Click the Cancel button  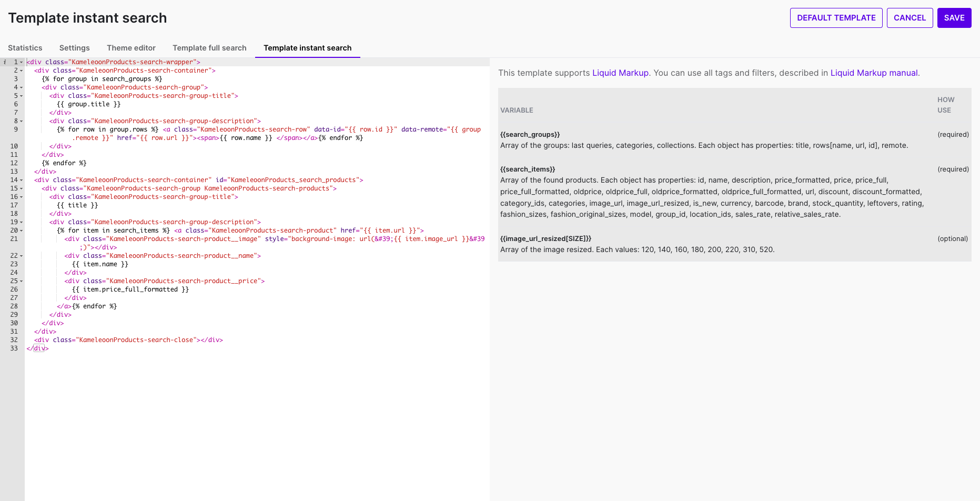click(910, 18)
